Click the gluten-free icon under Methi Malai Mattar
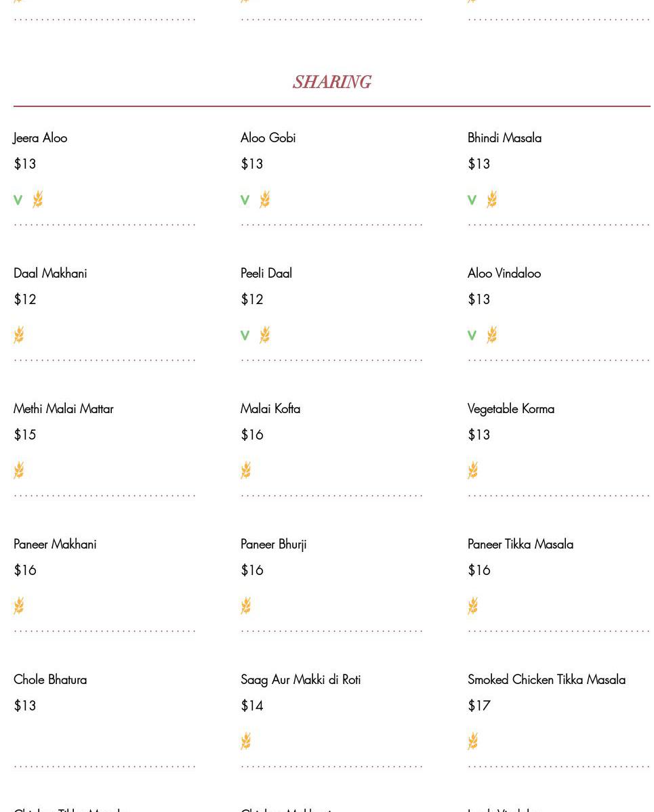Screen dimensions: 654x812 coord(19,470)
